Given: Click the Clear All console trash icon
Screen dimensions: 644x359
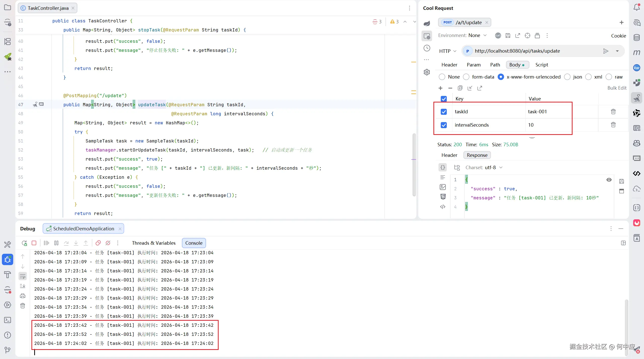Looking at the screenshot, I should click(x=23, y=306).
